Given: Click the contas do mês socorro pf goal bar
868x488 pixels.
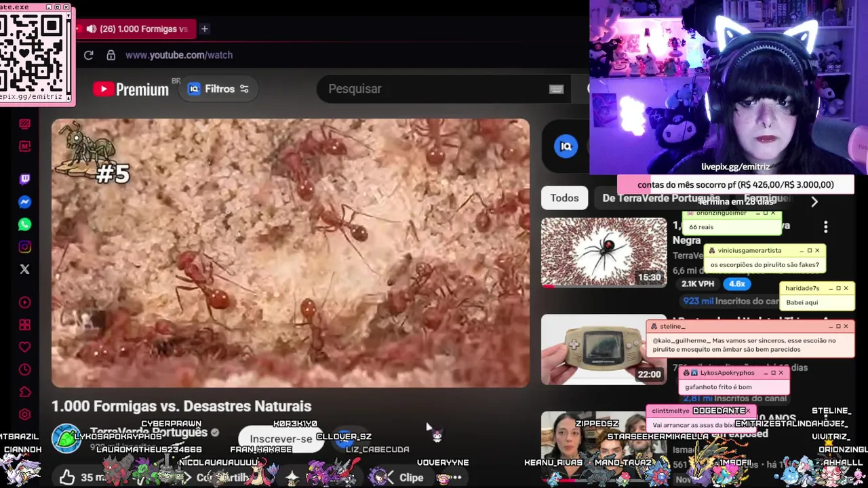Looking at the screenshot, I should [736, 184].
